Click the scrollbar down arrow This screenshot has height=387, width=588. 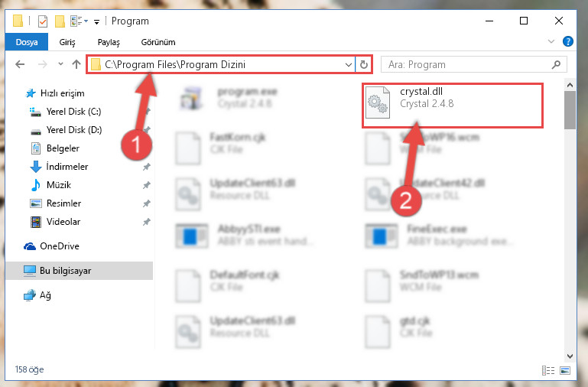(570, 356)
